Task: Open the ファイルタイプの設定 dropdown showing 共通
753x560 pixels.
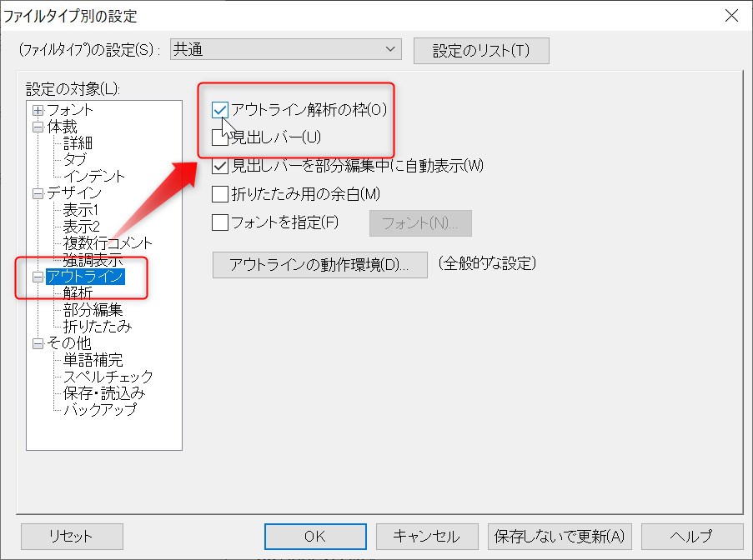Action: tap(286, 49)
